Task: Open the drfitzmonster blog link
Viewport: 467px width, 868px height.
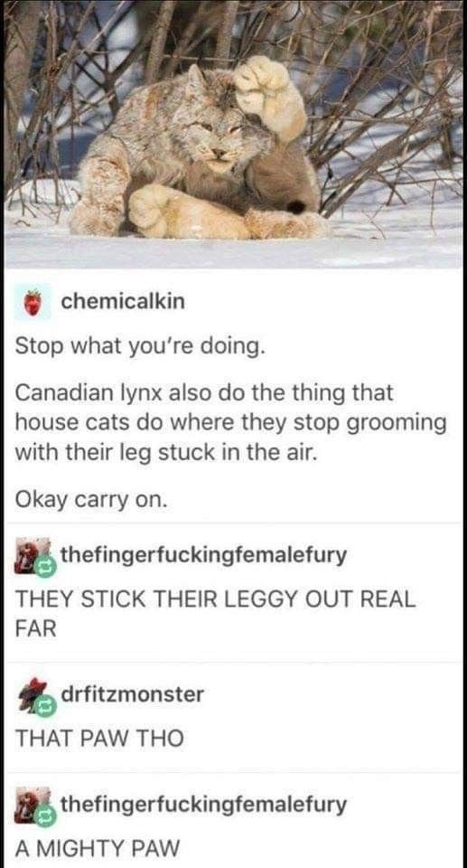Action: pyautogui.click(x=132, y=693)
